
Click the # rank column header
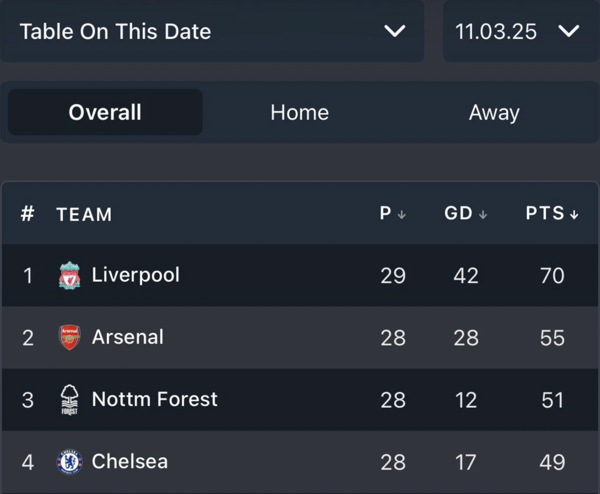tap(28, 214)
